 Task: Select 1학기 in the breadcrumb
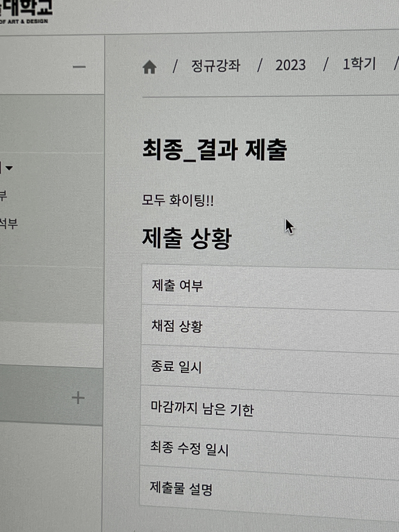pos(359,64)
